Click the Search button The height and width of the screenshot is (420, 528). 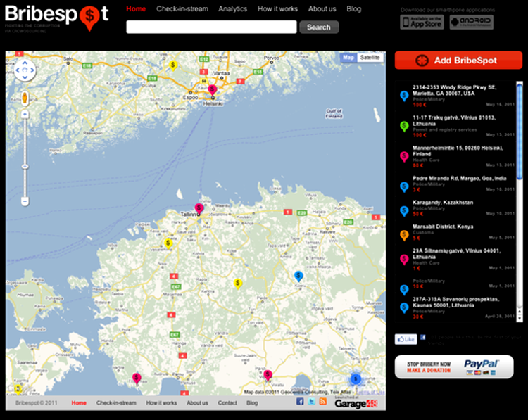319,27
